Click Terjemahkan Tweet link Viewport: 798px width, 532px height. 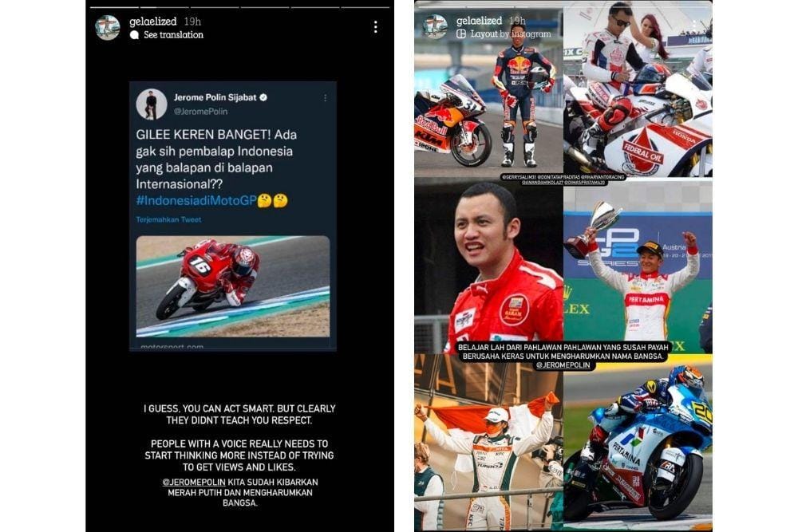click(168, 219)
